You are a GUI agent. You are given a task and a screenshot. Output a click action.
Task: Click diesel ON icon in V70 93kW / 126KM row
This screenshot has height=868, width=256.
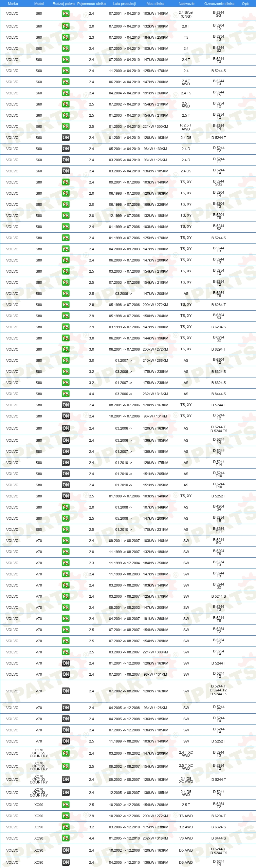66,708
